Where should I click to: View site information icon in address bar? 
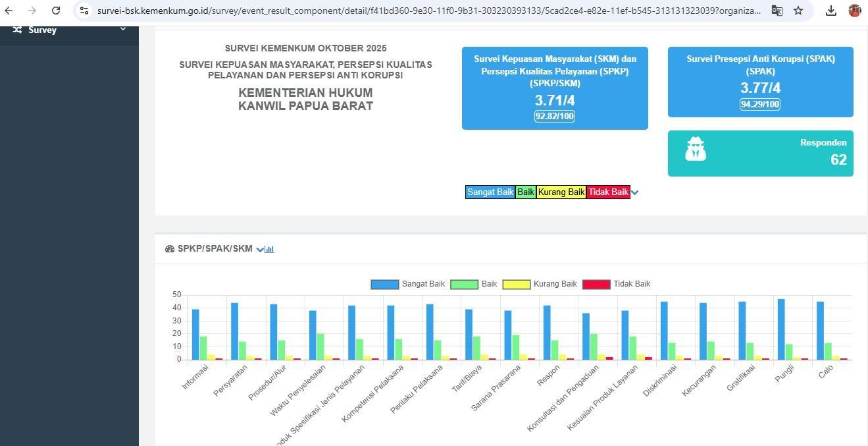click(x=84, y=11)
